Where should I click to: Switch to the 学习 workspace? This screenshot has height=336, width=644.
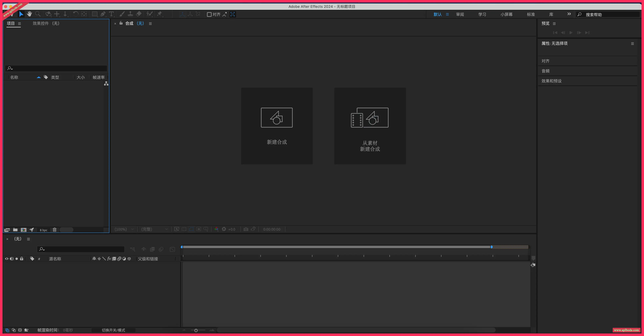click(482, 14)
